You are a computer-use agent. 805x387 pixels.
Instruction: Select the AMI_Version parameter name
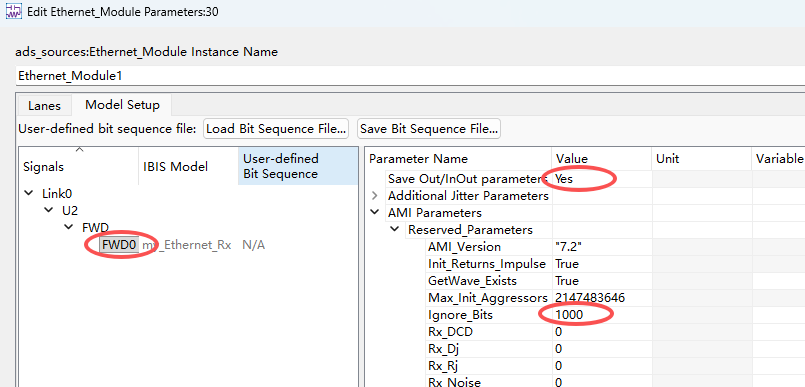[x=464, y=247]
